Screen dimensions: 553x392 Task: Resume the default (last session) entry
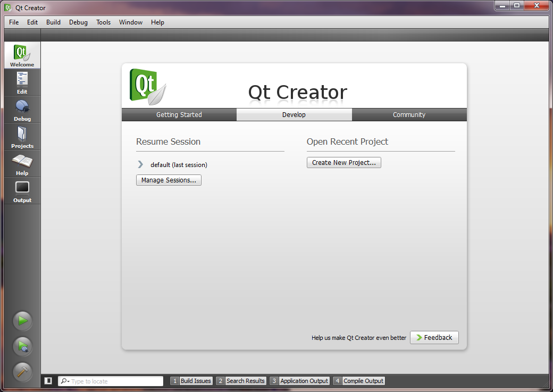[x=179, y=165]
